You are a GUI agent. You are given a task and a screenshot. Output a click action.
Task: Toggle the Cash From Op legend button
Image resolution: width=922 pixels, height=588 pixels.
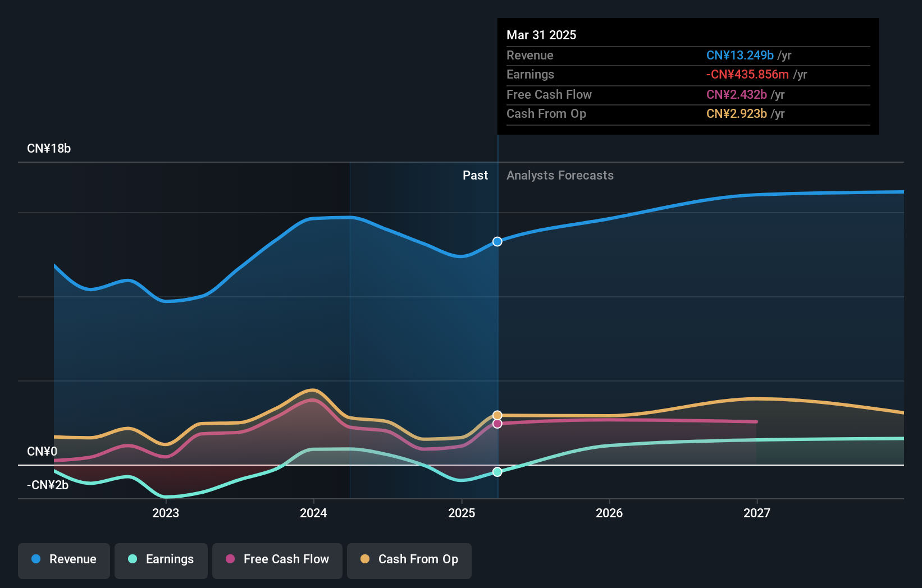[x=409, y=561]
